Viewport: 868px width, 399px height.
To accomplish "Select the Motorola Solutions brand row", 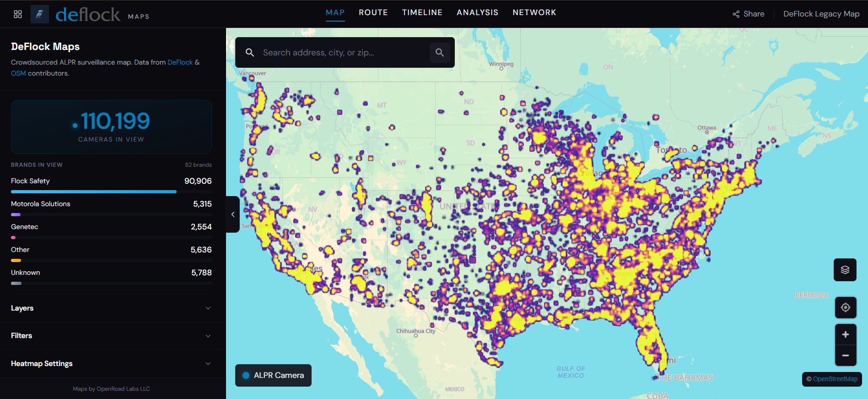I will (x=111, y=208).
